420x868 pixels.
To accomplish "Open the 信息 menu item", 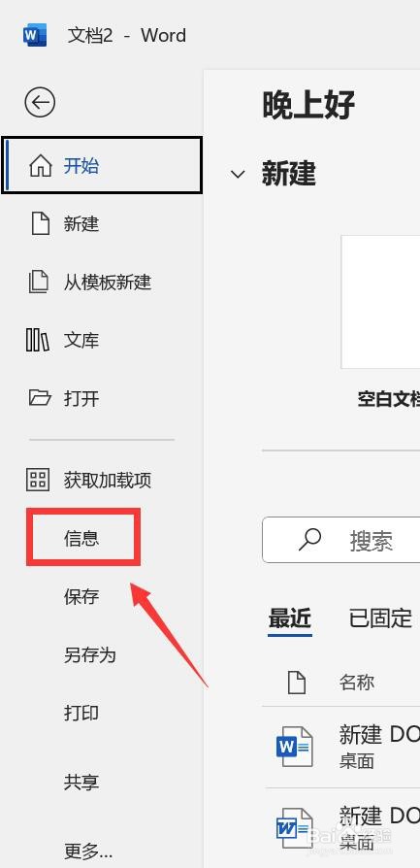I will click(x=83, y=538).
